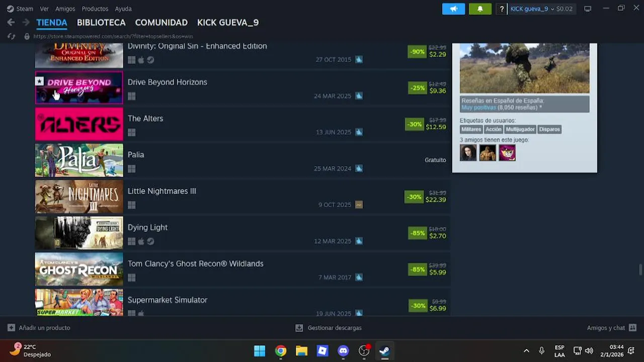Open the Roblox taskbar icon
The image size is (644, 362).
click(x=323, y=350)
